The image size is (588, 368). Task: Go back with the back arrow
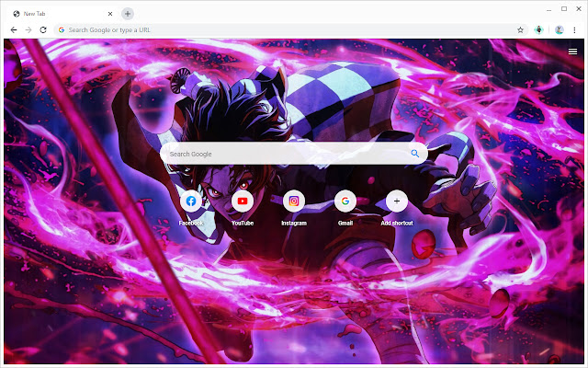click(x=14, y=29)
